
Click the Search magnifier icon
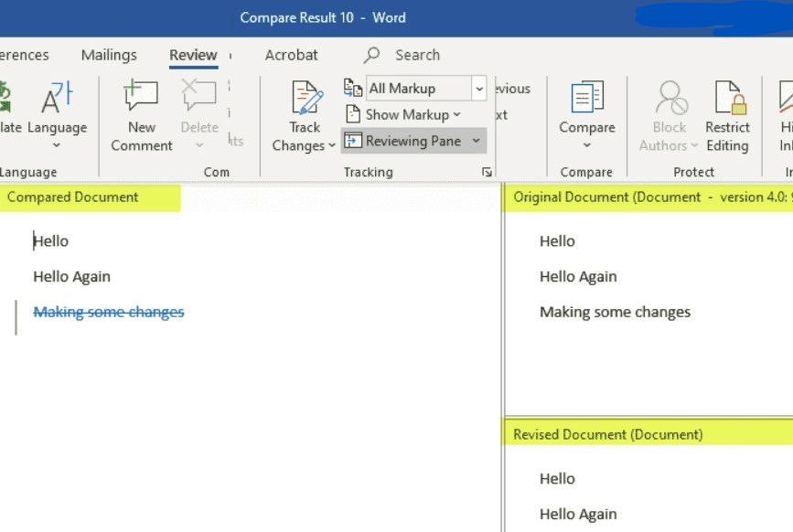coord(371,55)
